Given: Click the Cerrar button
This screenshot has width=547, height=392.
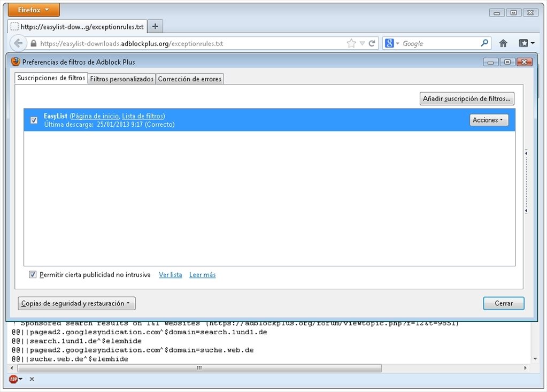Looking at the screenshot, I should click(x=503, y=303).
